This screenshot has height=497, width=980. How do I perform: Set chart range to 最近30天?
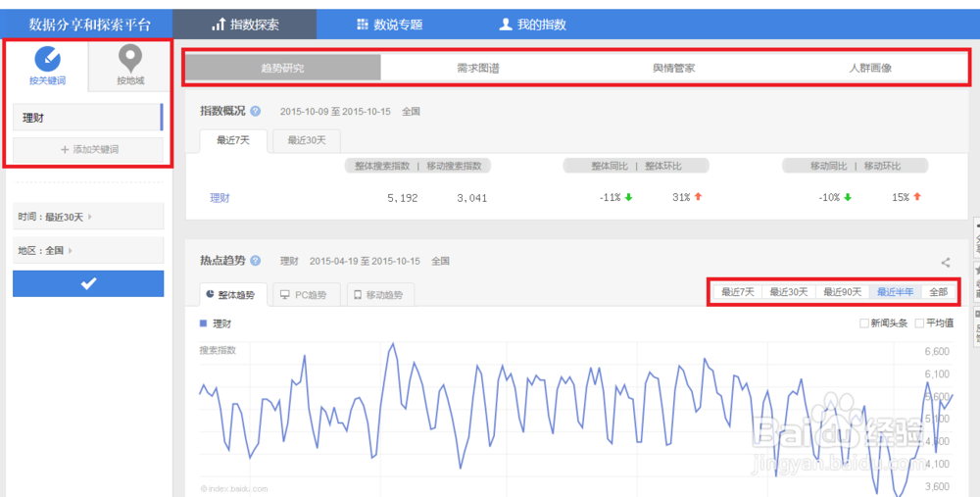click(x=789, y=292)
